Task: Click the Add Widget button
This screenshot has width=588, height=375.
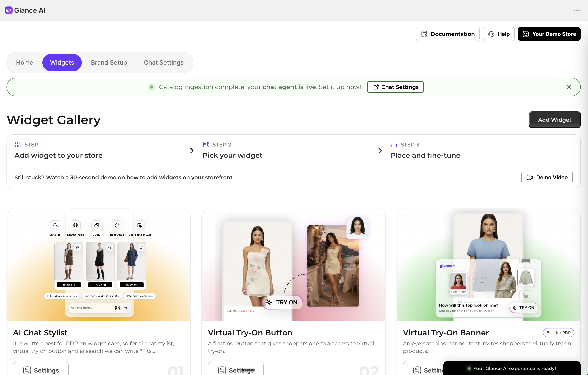Action: click(x=555, y=120)
